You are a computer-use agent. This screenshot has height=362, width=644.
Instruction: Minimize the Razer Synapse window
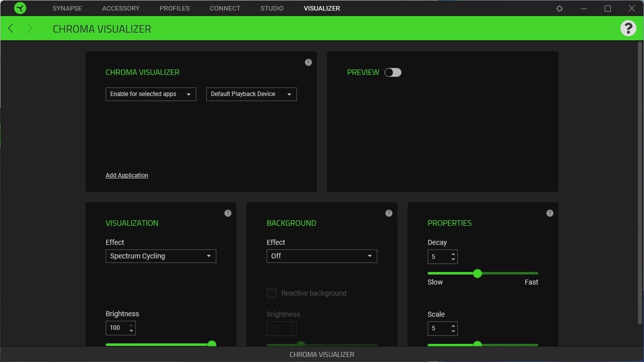click(x=584, y=9)
